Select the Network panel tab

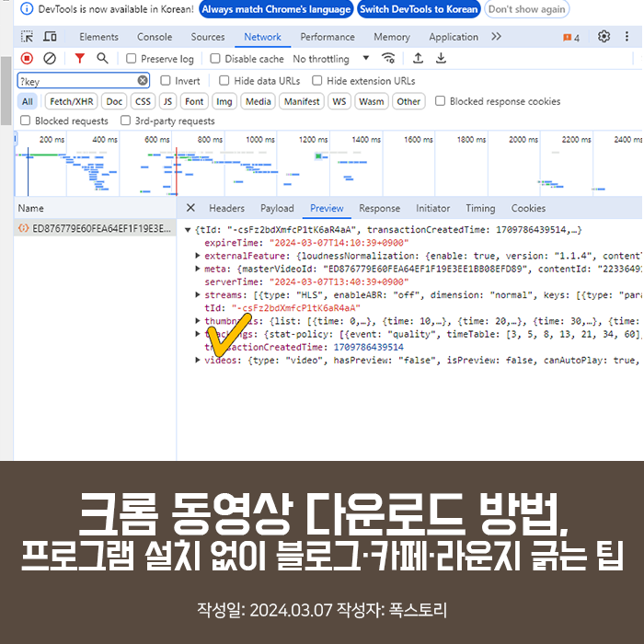coord(263,37)
